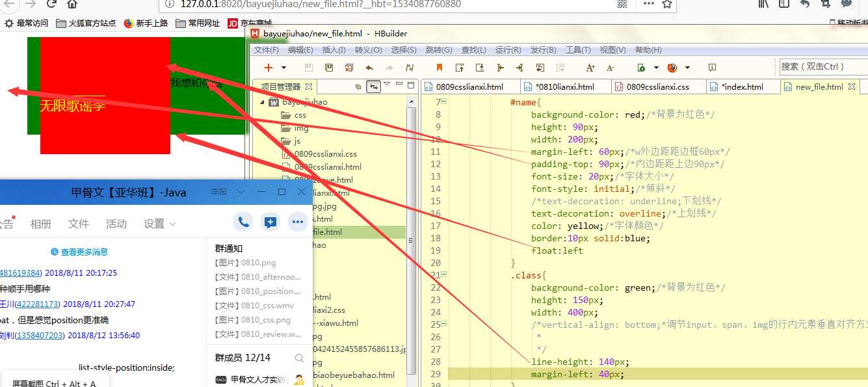The width and height of the screenshot is (868, 387).
Task: Click the green run-in-browser icon
Action: pos(641,68)
